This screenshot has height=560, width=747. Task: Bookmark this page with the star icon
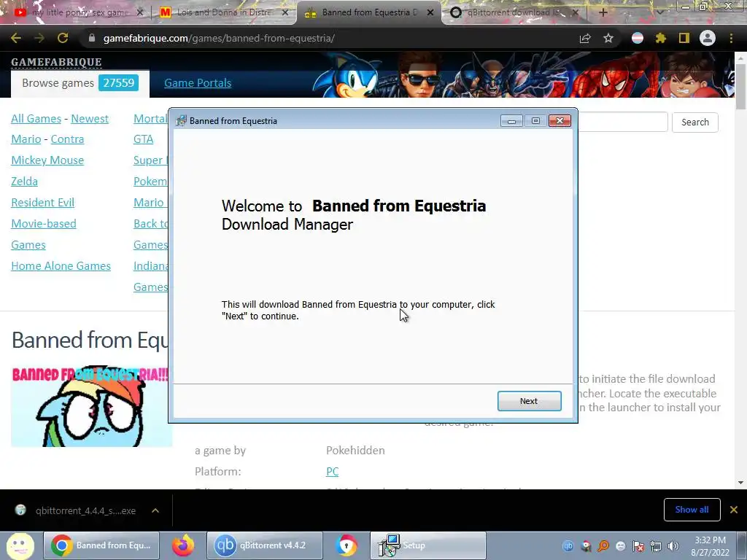[x=608, y=38]
